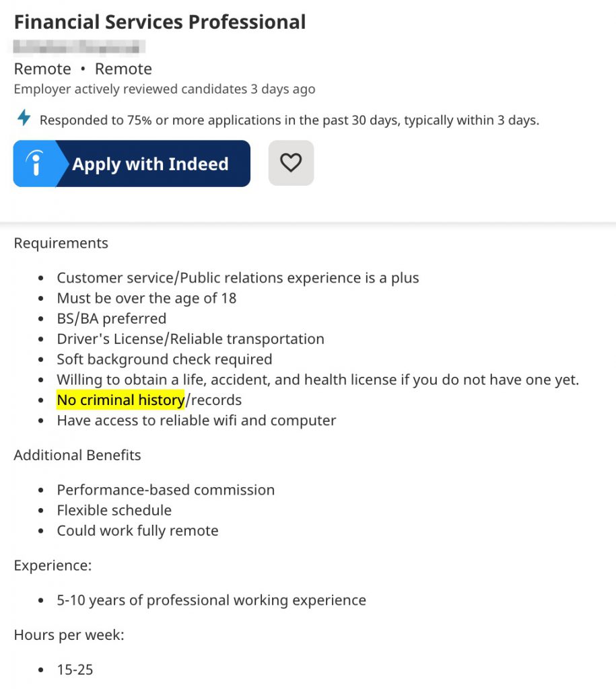Click the highlighted No criminal history text
This screenshot has height=689, width=616.
pyautogui.click(x=121, y=400)
